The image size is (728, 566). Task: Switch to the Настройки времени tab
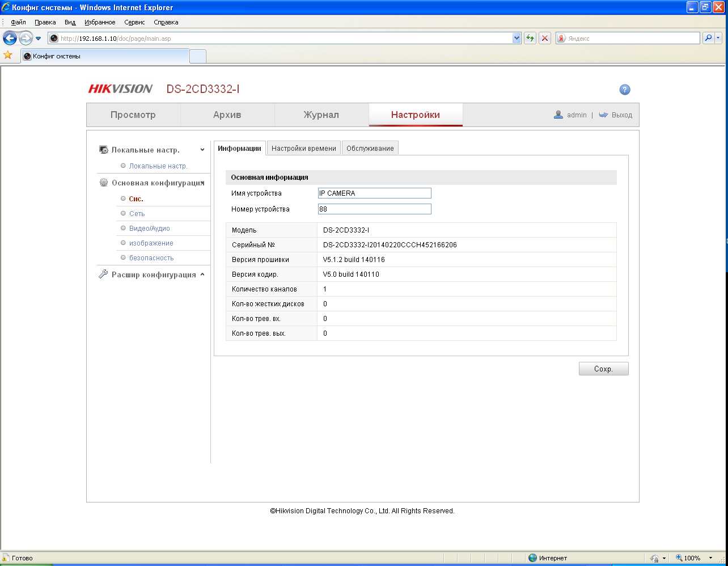(304, 148)
